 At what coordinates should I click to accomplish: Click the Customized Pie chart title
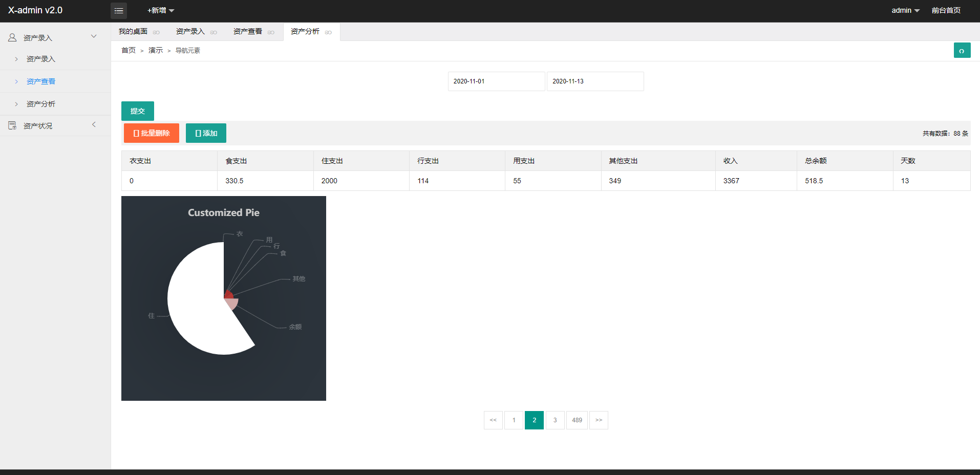224,212
